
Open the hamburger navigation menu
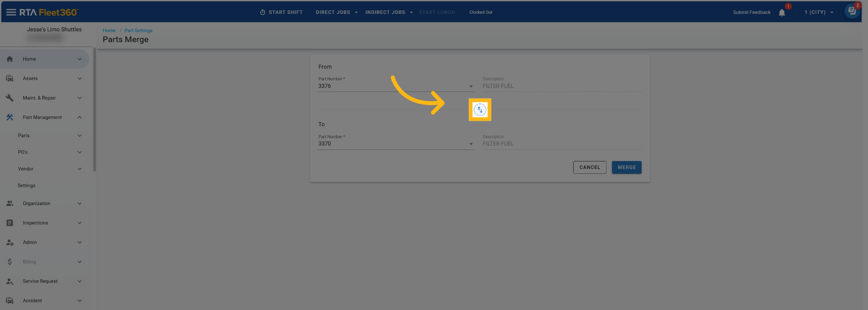coord(11,12)
